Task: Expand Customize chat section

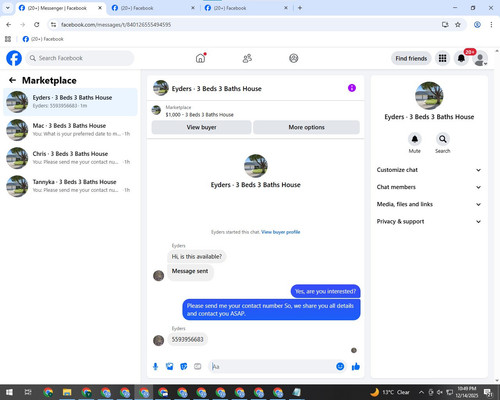Action: pyautogui.click(x=429, y=170)
